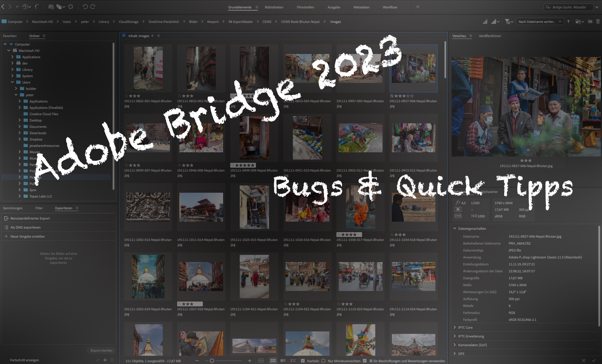Click the trash delete icon in toolbar
Viewport: 602px width, 364px height.
pos(598,21)
